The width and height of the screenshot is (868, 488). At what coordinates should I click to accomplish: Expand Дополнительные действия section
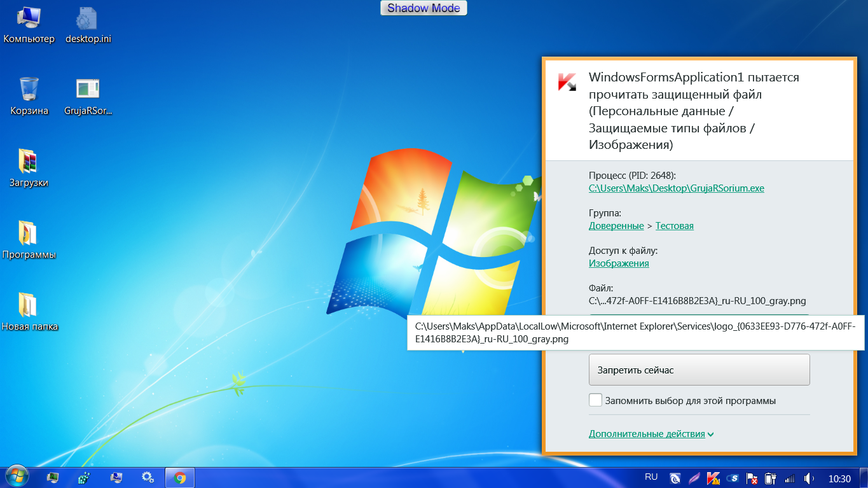(651, 434)
